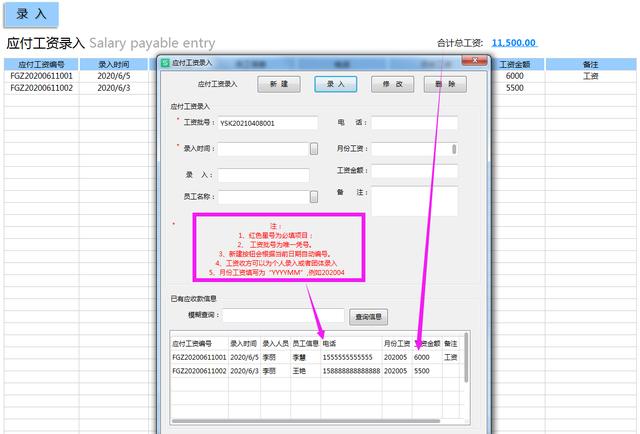Click the 查询信息 button
Image resolution: width=640 pixels, height=434 pixels.
(369, 317)
